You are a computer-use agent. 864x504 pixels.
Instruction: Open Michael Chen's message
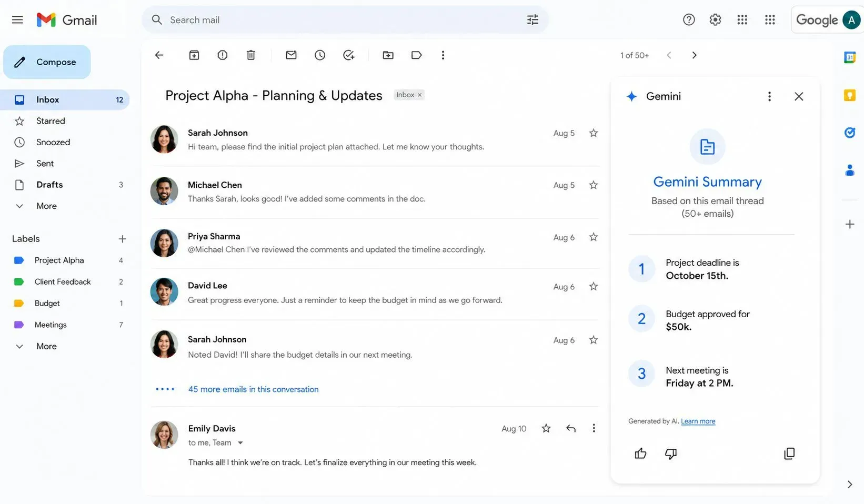[375, 191]
